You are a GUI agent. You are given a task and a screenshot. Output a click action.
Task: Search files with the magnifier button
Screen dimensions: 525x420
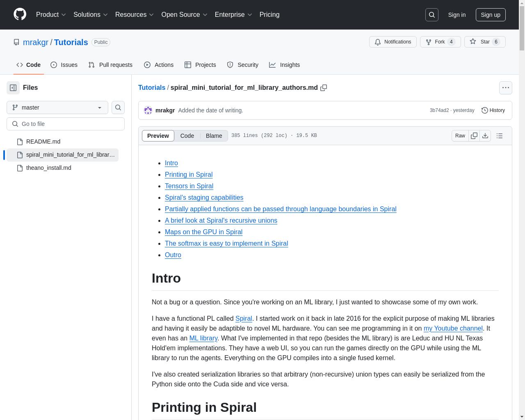118,107
